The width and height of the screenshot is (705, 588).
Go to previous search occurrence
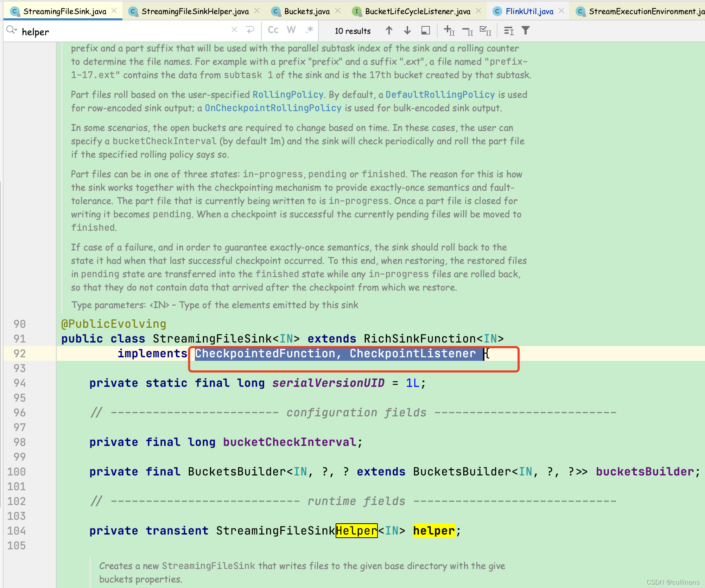click(389, 31)
